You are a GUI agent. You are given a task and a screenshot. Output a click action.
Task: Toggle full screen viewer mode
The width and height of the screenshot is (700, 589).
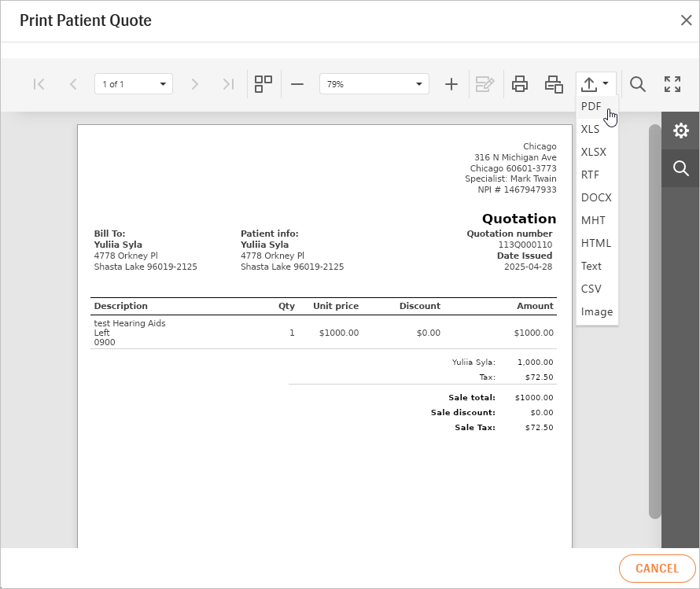tap(672, 84)
